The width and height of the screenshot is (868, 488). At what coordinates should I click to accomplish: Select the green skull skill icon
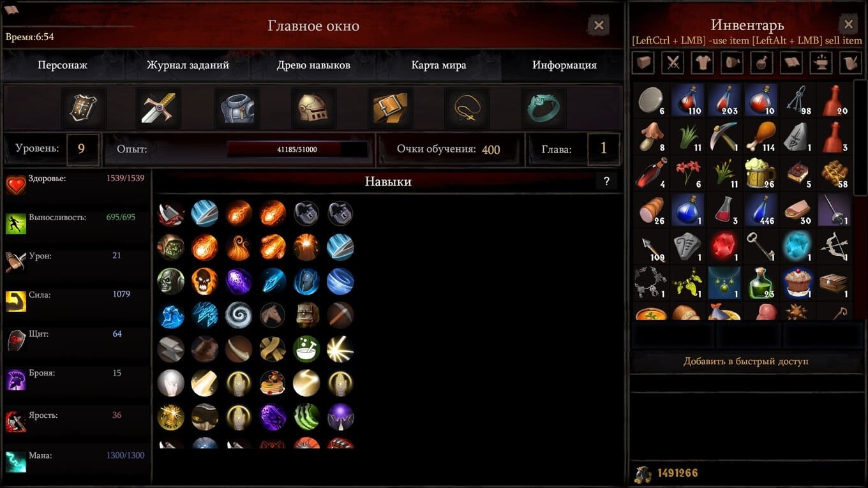tap(171, 281)
